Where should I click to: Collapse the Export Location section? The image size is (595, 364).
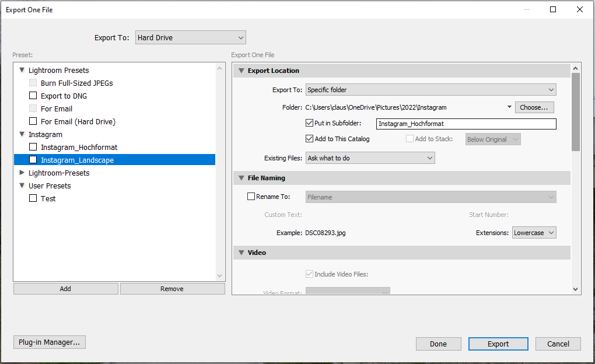tap(241, 70)
